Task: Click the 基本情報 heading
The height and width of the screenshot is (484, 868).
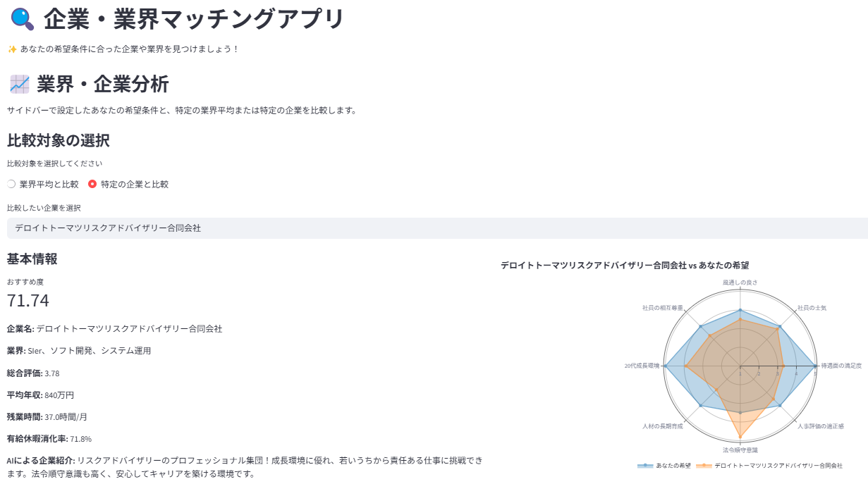Action: [x=32, y=259]
